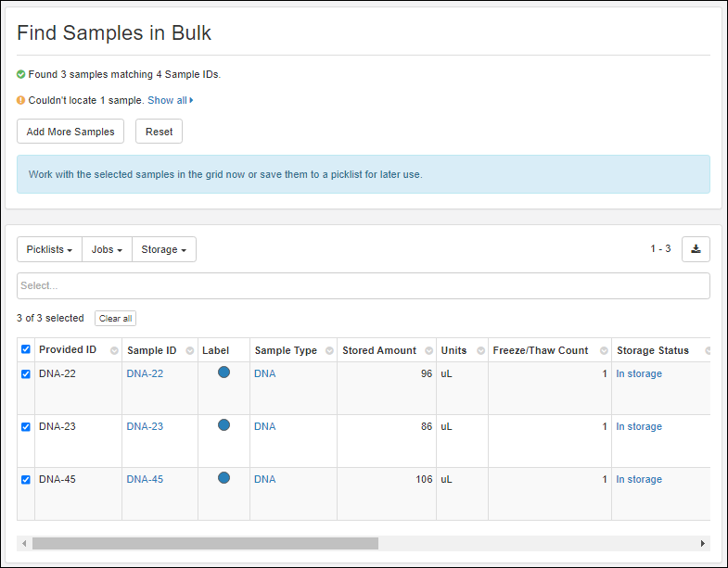Expand the Show all missing samples link
The width and height of the screenshot is (728, 568).
(x=170, y=100)
